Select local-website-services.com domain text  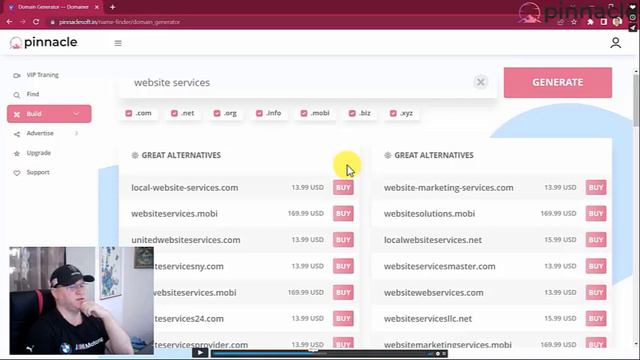[184, 188]
